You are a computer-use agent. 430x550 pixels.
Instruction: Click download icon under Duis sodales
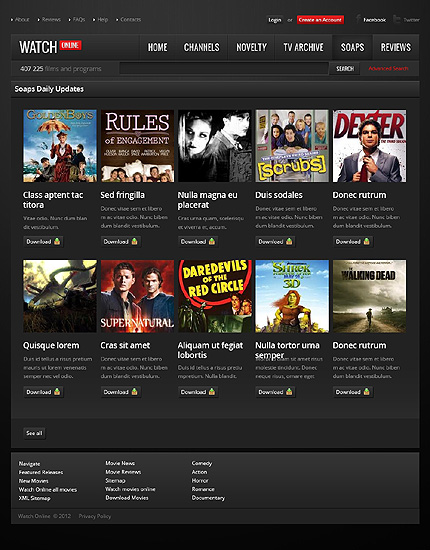coord(289,241)
